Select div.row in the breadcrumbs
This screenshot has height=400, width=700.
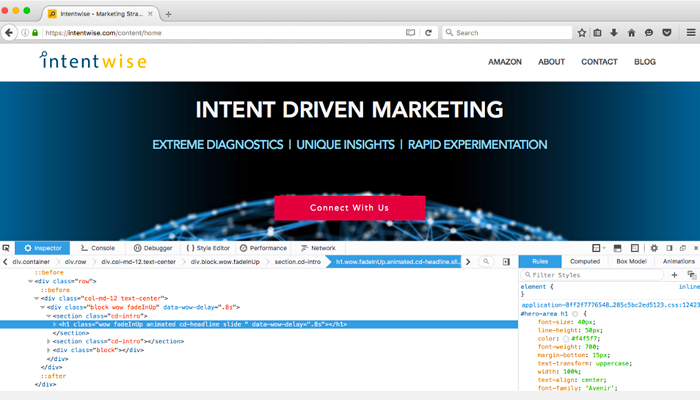(75, 262)
